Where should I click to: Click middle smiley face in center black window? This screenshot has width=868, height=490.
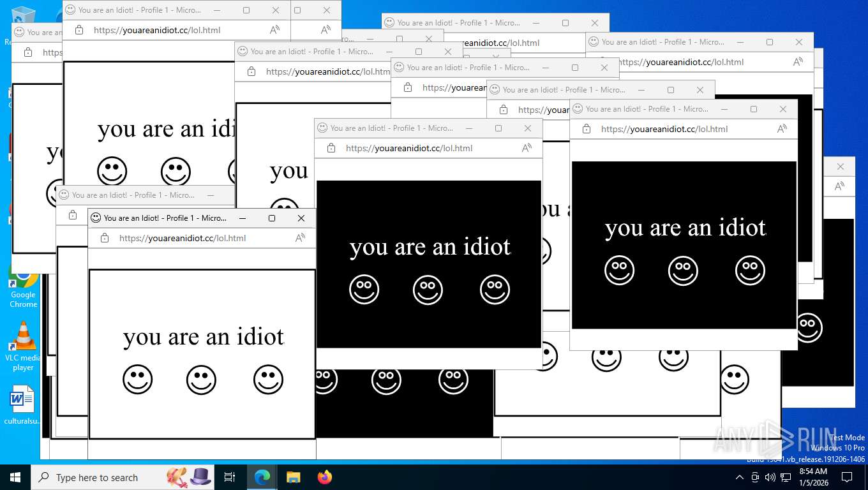(x=428, y=290)
